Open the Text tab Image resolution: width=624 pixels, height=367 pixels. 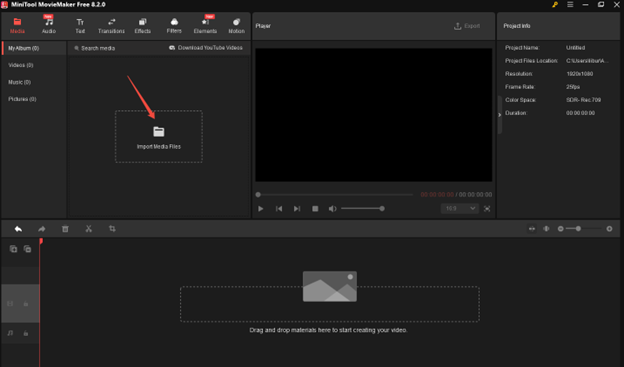pos(80,26)
